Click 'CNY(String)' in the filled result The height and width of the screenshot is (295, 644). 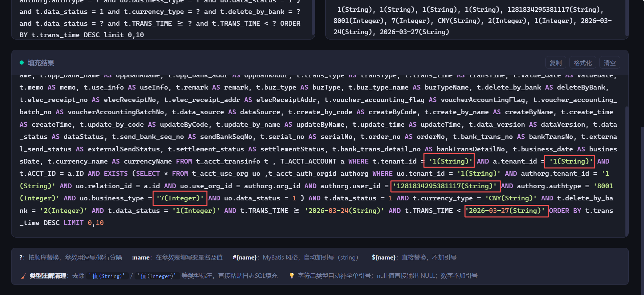coord(511,198)
